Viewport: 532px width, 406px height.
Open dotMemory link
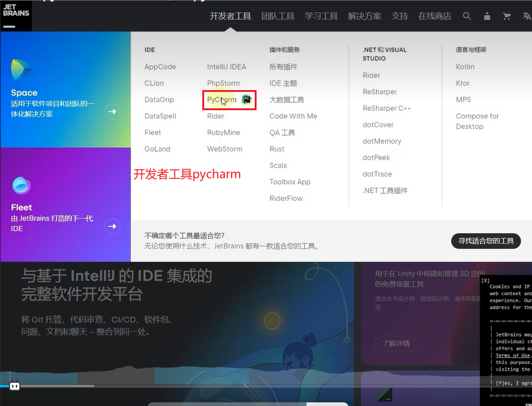click(381, 141)
